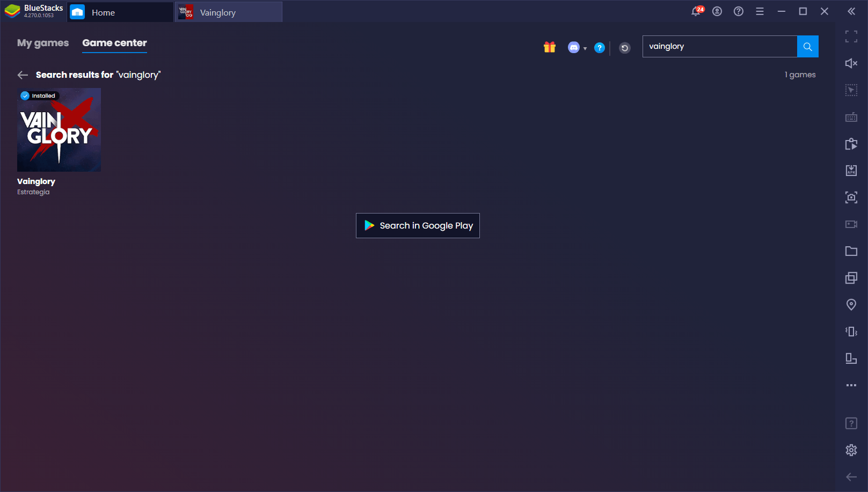The width and height of the screenshot is (868, 492).
Task: Open more options three dots in sidebar
Action: (851, 385)
